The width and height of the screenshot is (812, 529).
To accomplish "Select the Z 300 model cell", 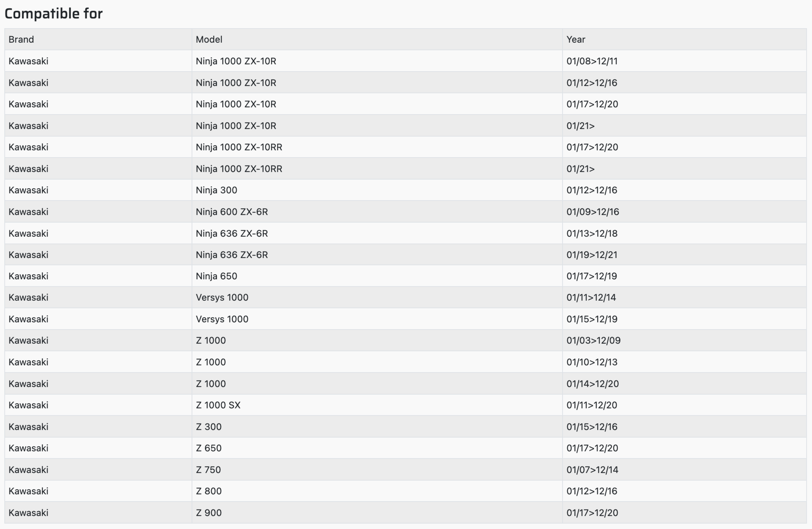I will [209, 427].
